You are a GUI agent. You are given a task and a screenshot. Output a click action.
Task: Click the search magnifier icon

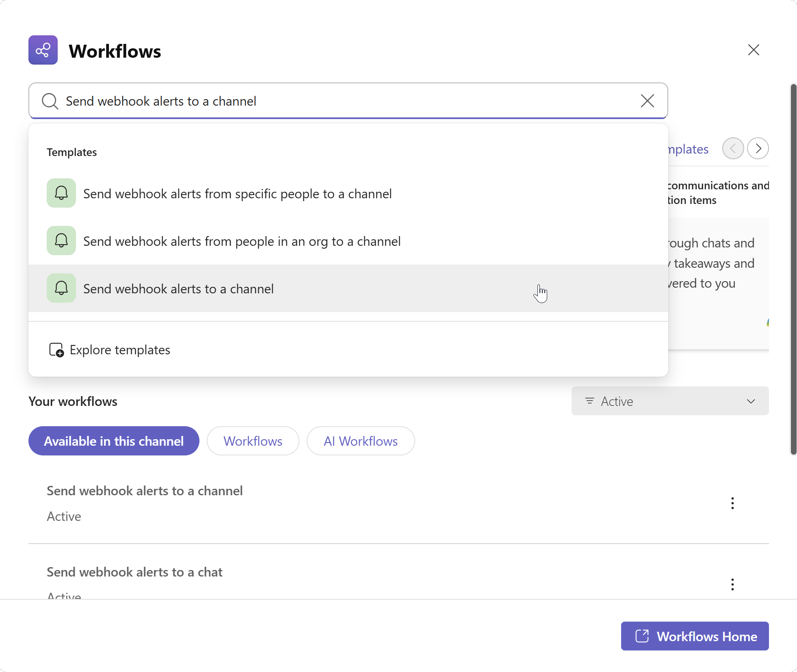[50, 101]
